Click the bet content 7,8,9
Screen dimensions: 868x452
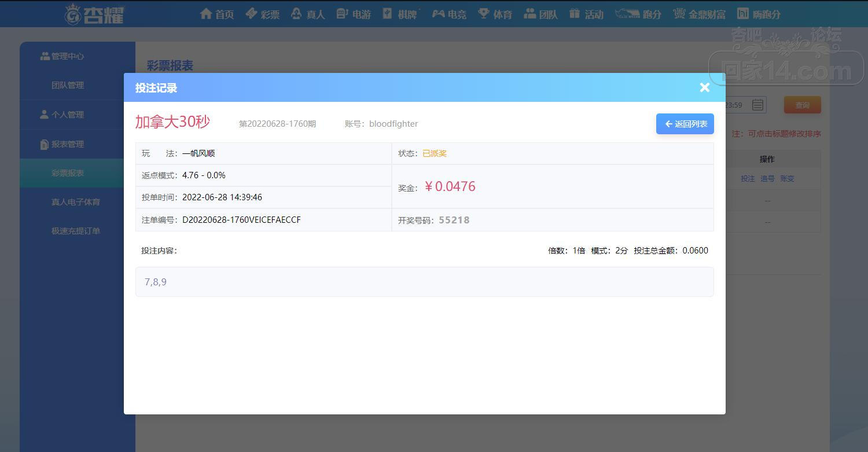(156, 282)
